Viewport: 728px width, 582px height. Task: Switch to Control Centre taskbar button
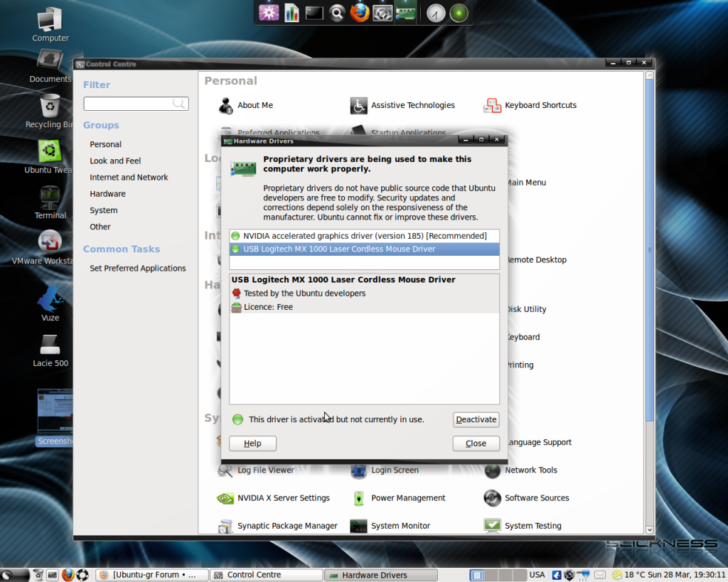(266, 575)
